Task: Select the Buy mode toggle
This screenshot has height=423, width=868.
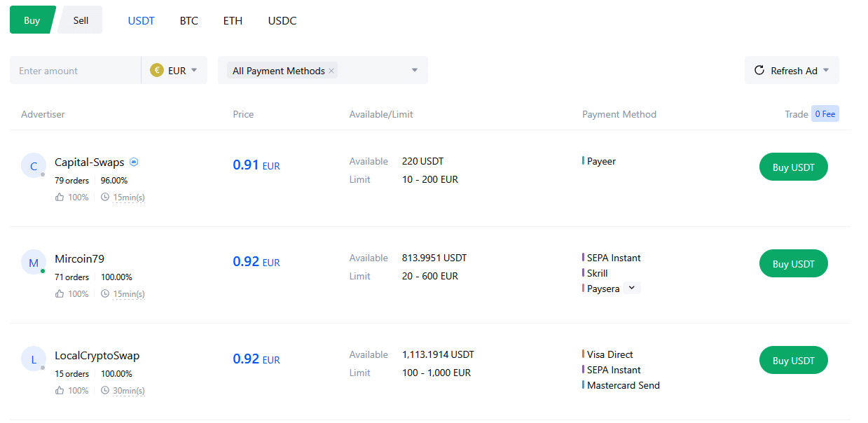Action: coord(32,20)
